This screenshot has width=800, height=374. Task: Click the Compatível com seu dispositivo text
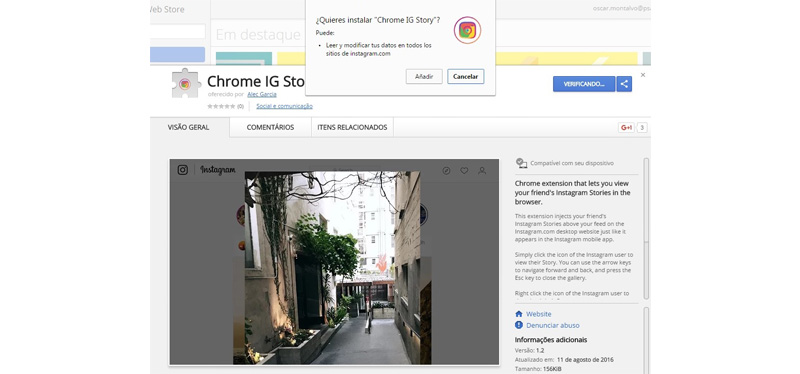[x=572, y=163]
